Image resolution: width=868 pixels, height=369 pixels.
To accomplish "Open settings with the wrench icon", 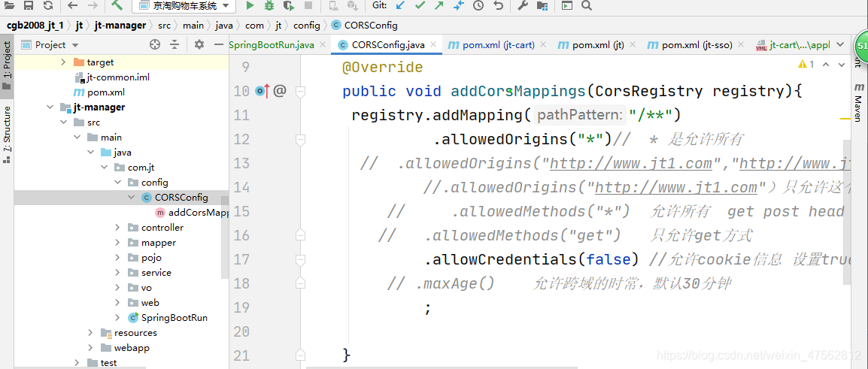I will pos(523,5).
